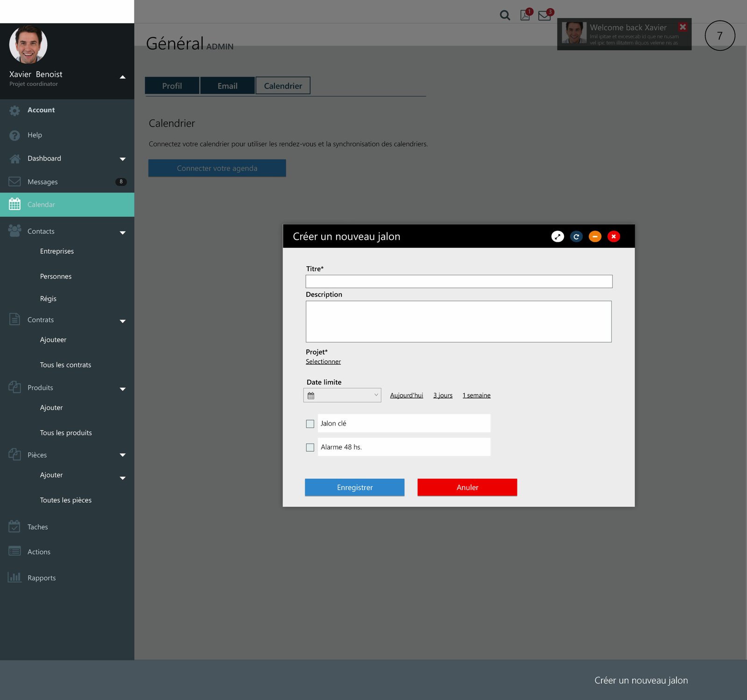Open the calendar picker icon under Date limite
This screenshot has height=700, width=747.
(312, 395)
